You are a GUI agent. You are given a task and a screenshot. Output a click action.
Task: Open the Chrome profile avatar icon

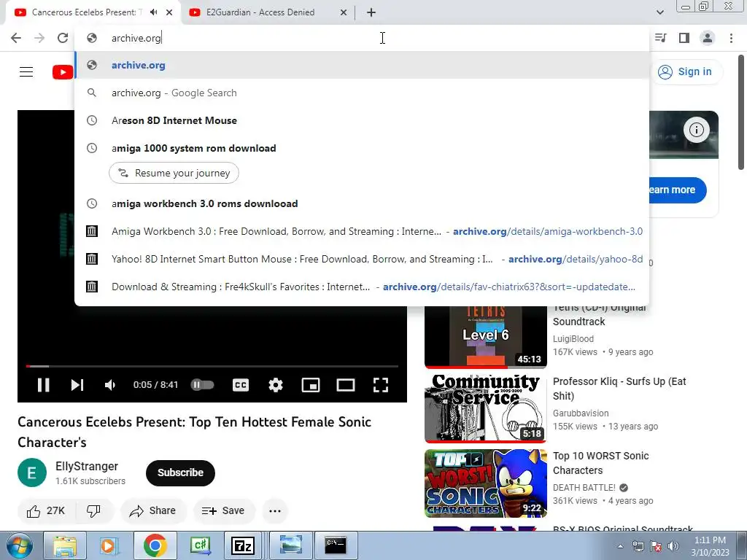(708, 38)
